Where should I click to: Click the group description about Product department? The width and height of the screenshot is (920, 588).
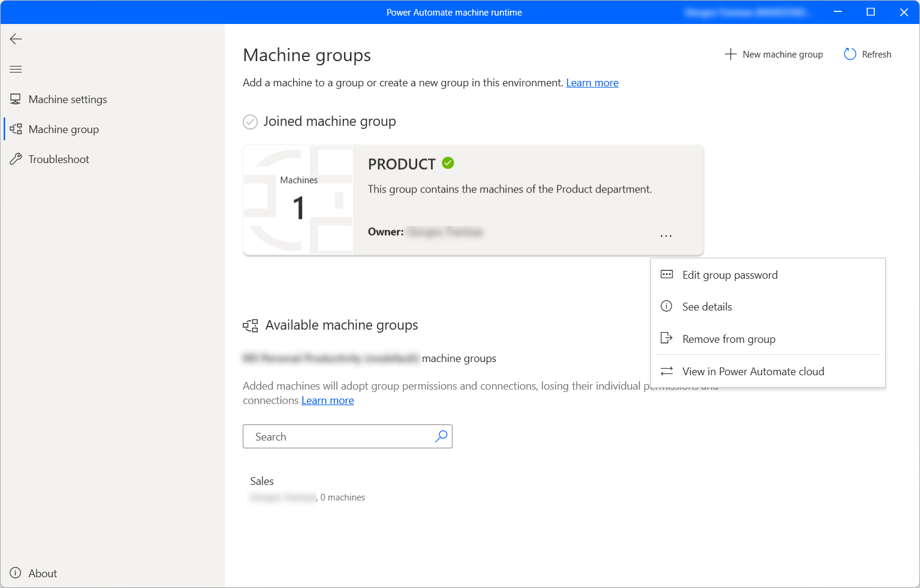click(510, 189)
